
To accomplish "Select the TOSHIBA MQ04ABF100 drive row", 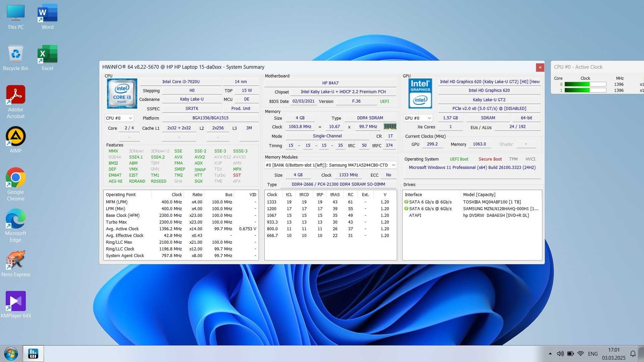I will point(472,202).
